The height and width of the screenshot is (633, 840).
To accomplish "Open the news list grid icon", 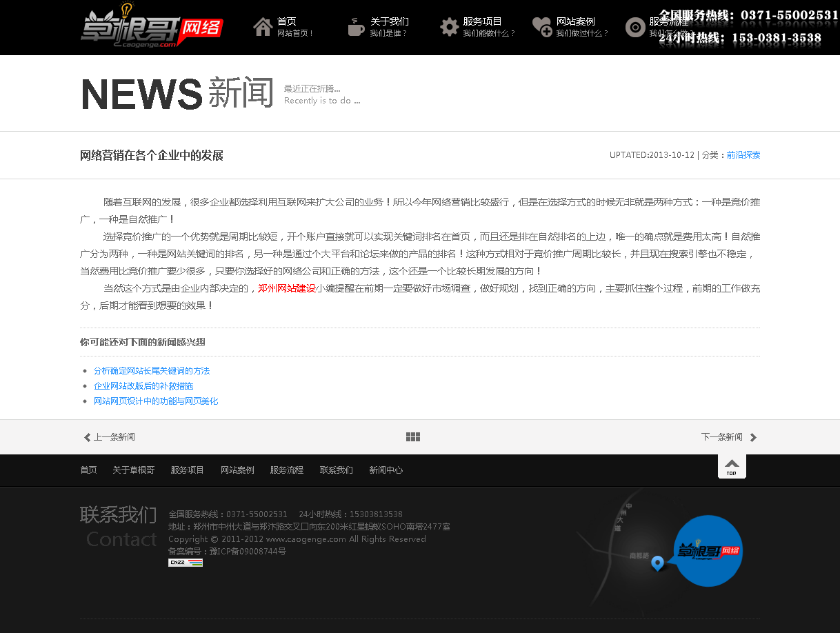I will (413, 437).
